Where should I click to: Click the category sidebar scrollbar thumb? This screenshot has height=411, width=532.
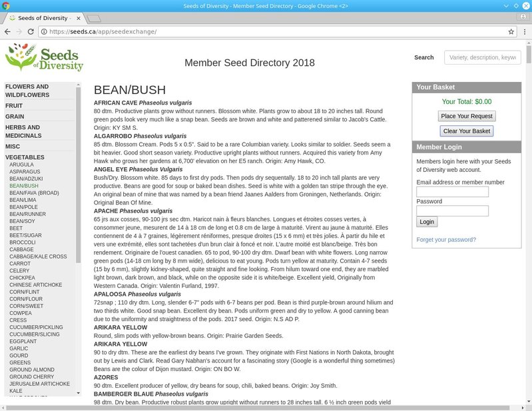tap(79, 175)
